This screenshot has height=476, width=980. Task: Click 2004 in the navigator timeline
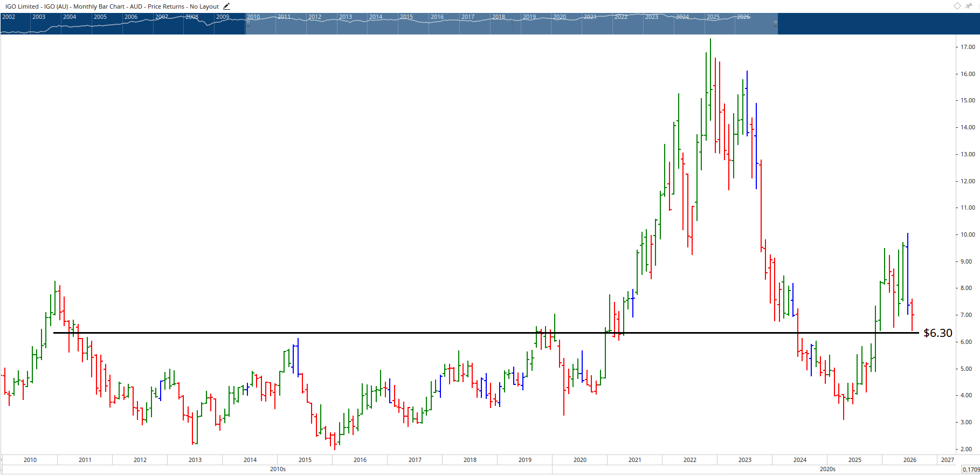(x=70, y=17)
